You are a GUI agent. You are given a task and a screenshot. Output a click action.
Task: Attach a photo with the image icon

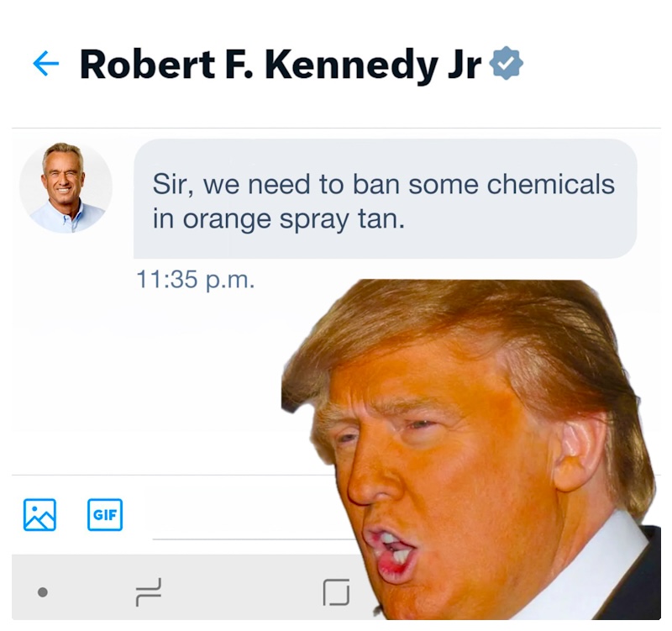click(39, 514)
